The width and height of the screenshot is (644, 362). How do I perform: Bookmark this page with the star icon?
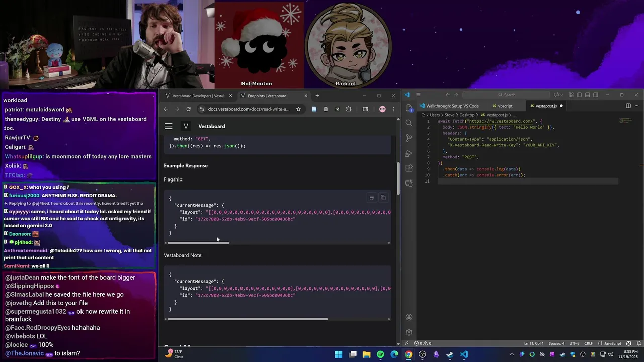[298, 109]
